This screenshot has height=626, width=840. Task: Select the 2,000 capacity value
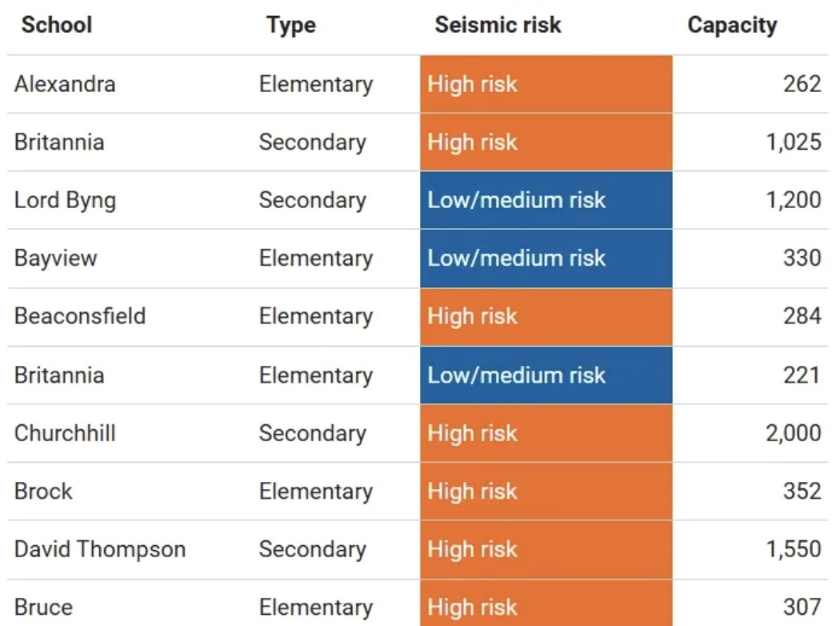pos(794,433)
